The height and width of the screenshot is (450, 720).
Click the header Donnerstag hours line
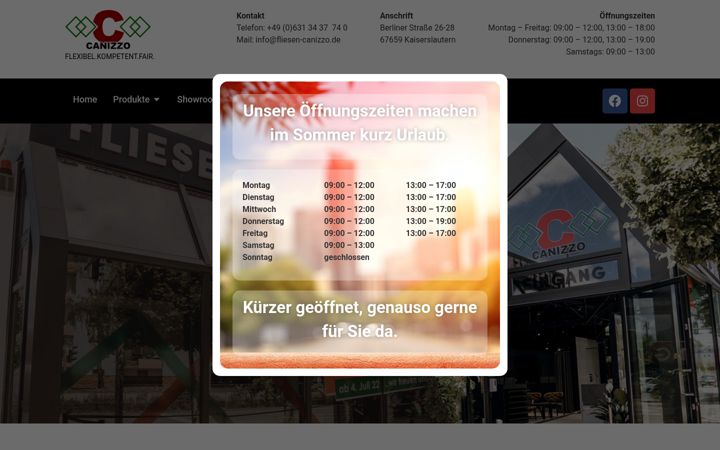[x=581, y=40]
